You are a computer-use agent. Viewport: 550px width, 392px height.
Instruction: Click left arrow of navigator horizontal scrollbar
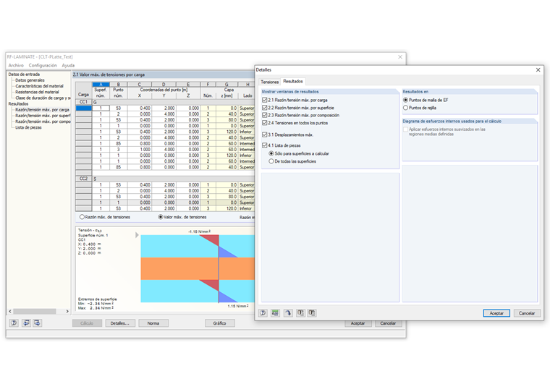10,311
